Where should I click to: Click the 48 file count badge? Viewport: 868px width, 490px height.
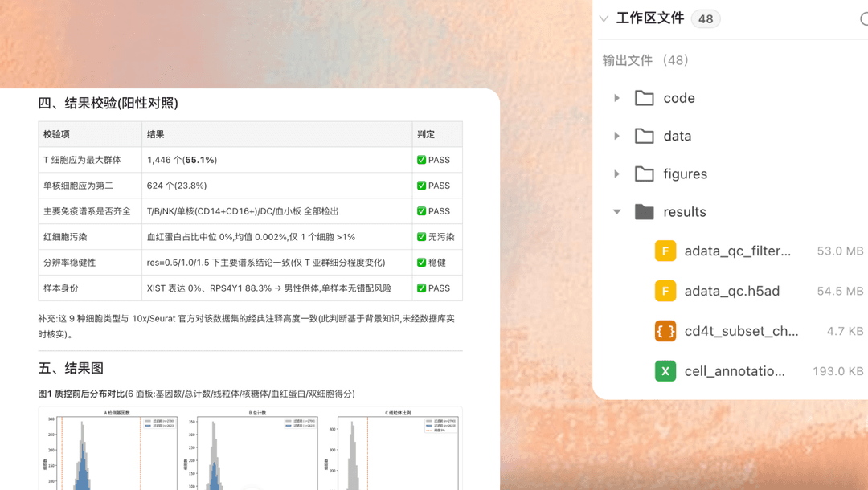(x=706, y=18)
